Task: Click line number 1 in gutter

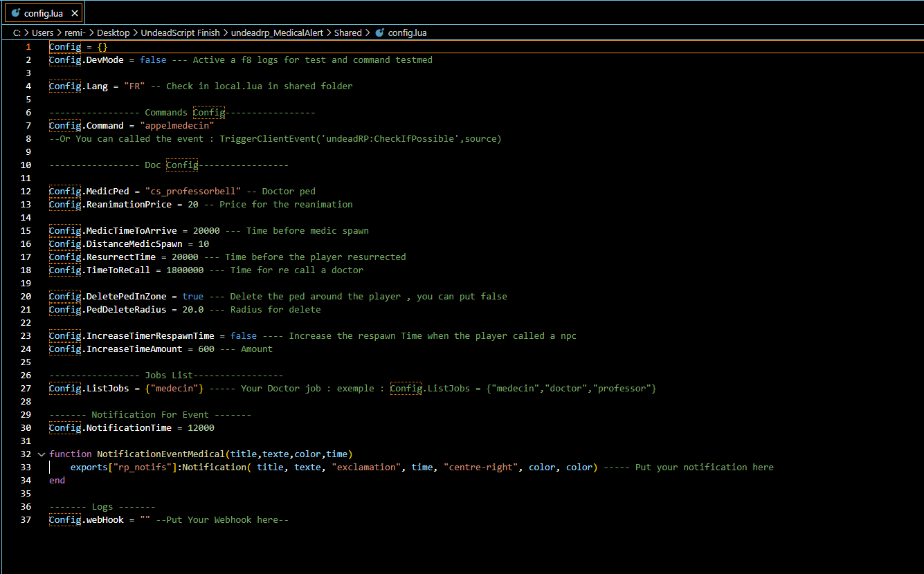Action: (28, 47)
